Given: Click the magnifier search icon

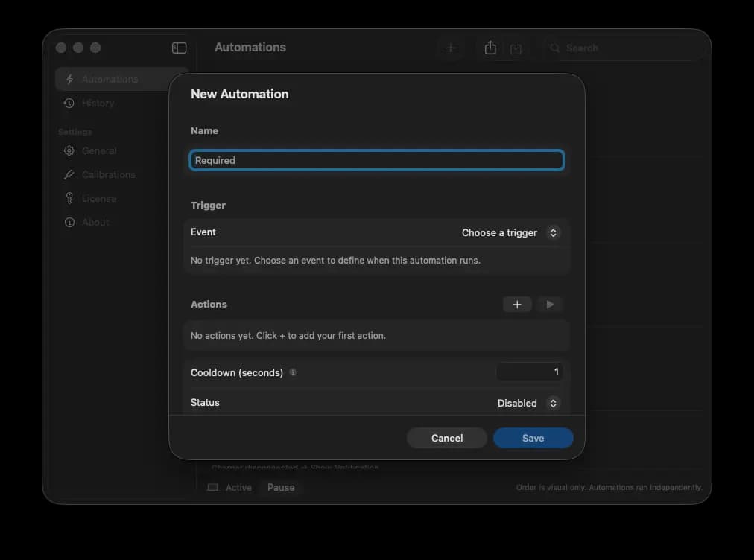Looking at the screenshot, I should (x=555, y=48).
